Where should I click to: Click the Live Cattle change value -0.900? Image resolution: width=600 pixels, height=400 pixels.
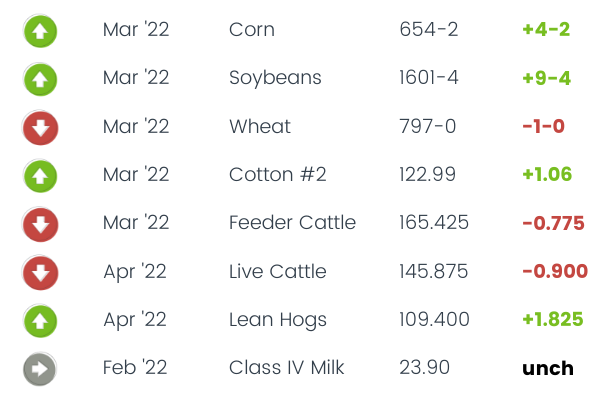tap(552, 272)
